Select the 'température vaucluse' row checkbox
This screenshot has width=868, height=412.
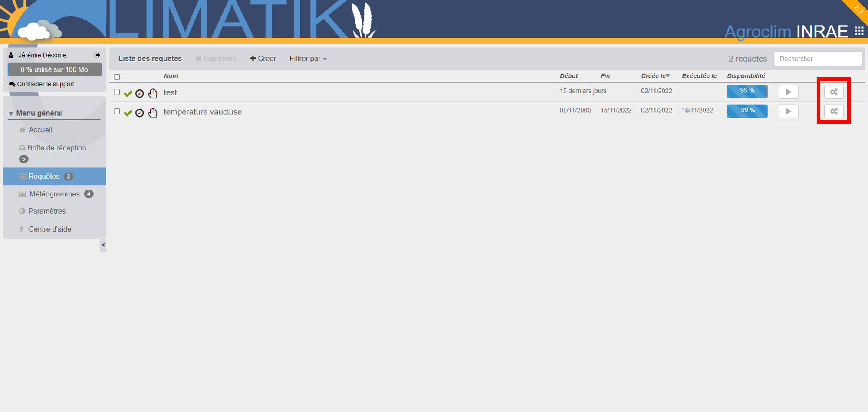pyautogui.click(x=117, y=111)
